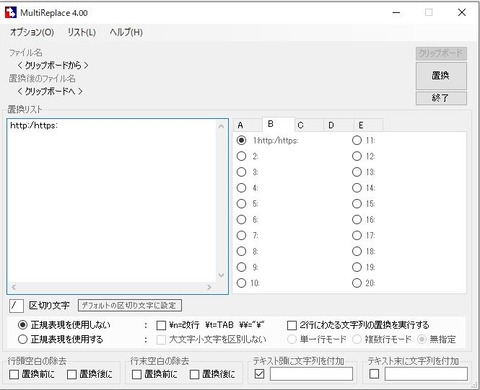
Task: Check 行頭空白の除去 置換後に
Action: (x=72, y=374)
